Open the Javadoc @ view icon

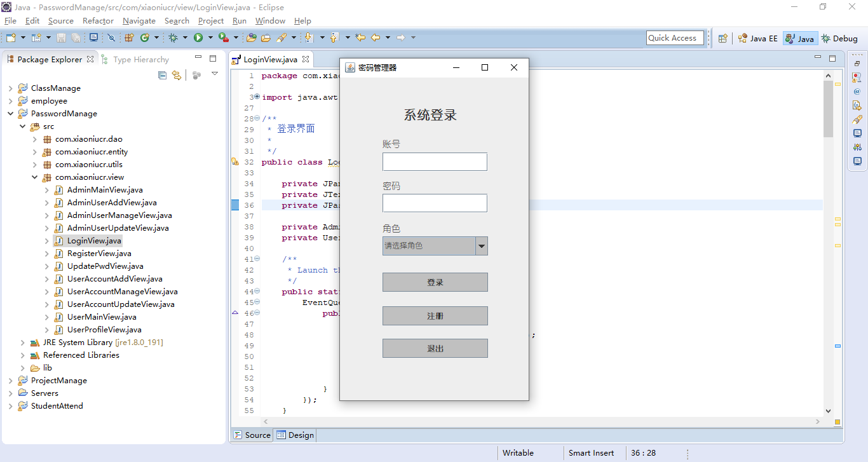pyautogui.click(x=857, y=92)
